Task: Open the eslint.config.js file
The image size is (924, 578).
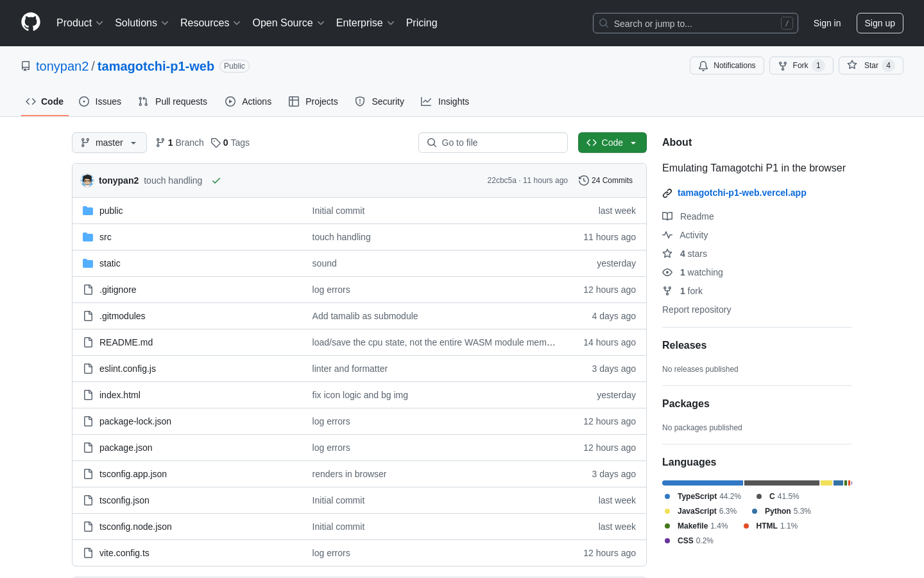Action: (128, 369)
